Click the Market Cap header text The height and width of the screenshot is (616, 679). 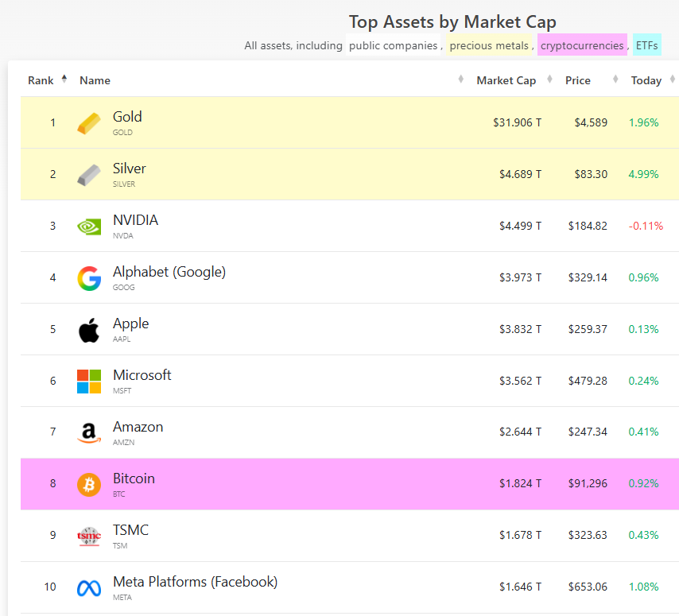(506, 80)
